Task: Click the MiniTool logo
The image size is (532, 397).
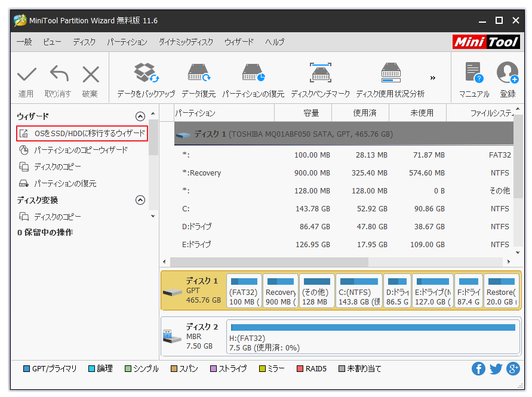Action: tap(486, 42)
